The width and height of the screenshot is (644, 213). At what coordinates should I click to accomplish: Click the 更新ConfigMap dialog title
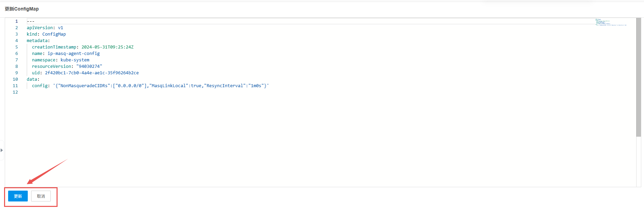[x=22, y=9]
